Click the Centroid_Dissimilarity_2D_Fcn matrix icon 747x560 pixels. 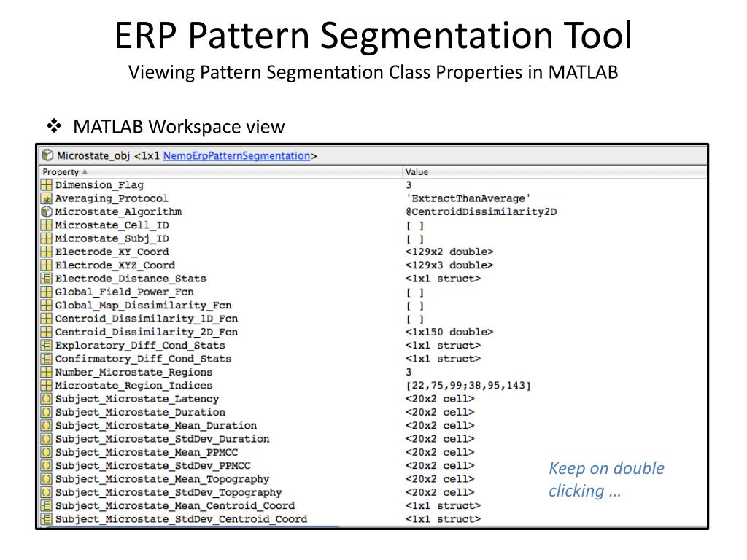[46, 332]
